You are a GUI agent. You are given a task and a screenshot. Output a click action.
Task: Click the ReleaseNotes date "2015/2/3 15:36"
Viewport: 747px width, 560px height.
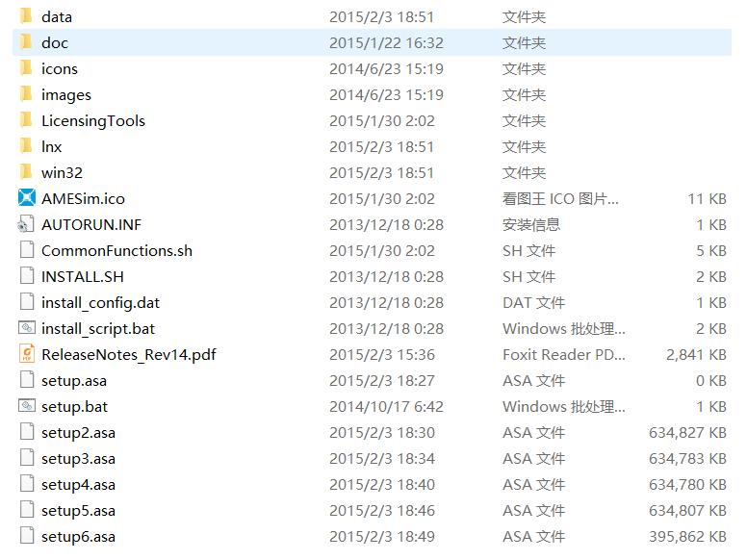[x=382, y=355]
